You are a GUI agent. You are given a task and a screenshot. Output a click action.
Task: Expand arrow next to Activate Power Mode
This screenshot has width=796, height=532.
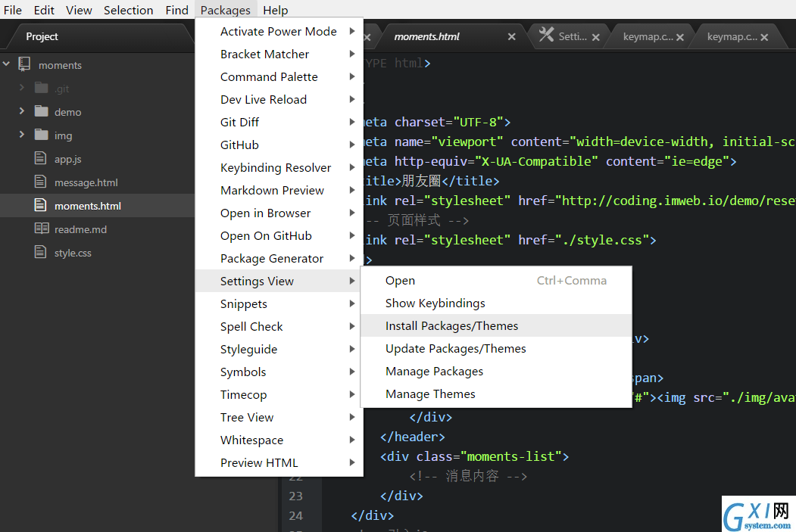click(352, 32)
